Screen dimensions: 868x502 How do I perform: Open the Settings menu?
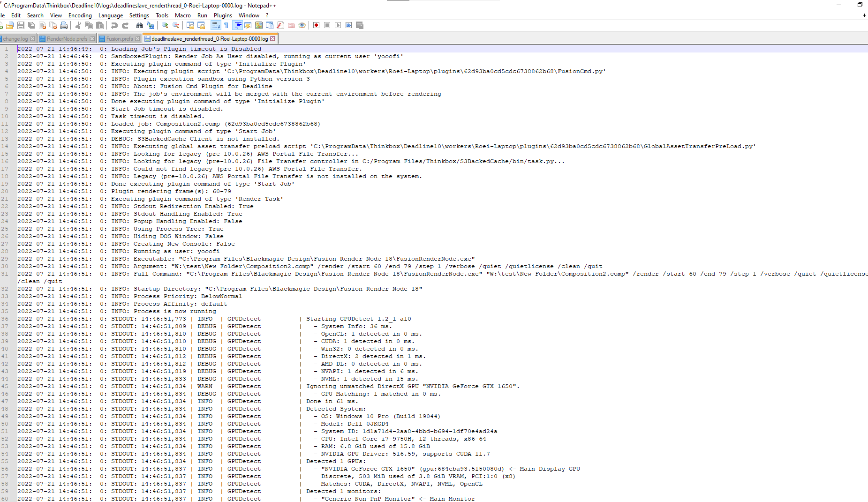139,15
